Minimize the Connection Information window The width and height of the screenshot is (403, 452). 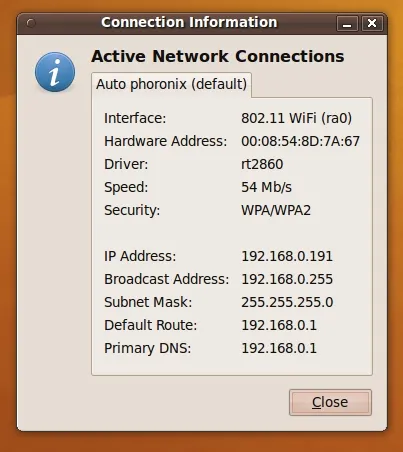click(347, 23)
